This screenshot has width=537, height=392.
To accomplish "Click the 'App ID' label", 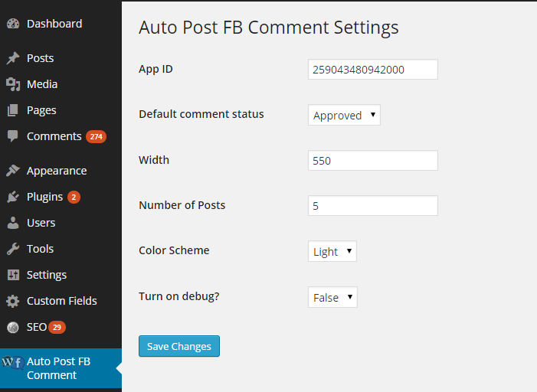I will [156, 69].
